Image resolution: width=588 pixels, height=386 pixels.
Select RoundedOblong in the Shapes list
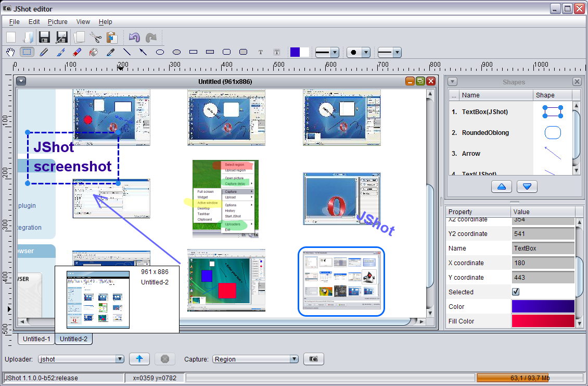(485, 133)
